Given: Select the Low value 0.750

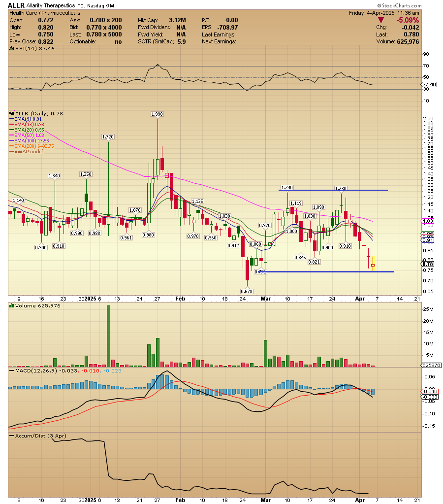Looking at the screenshot, I should [46, 34].
